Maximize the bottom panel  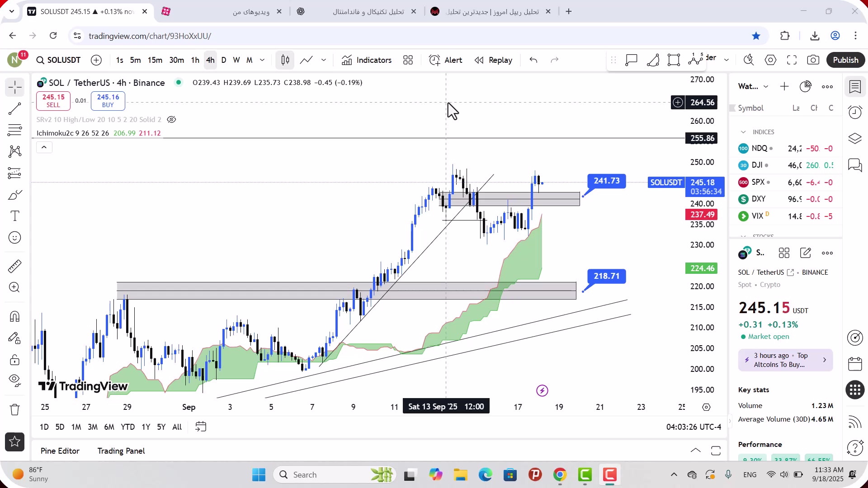tap(716, 451)
